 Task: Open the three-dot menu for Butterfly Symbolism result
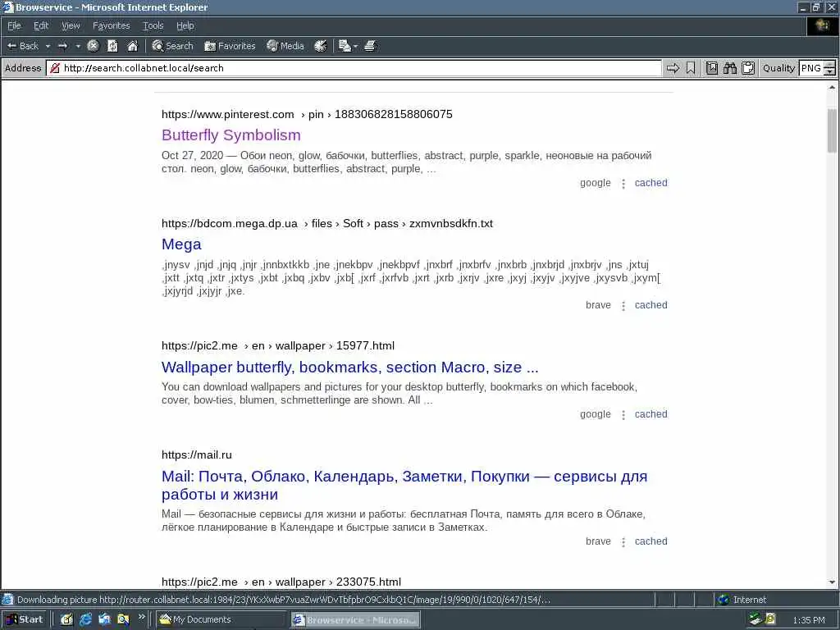[623, 184]
